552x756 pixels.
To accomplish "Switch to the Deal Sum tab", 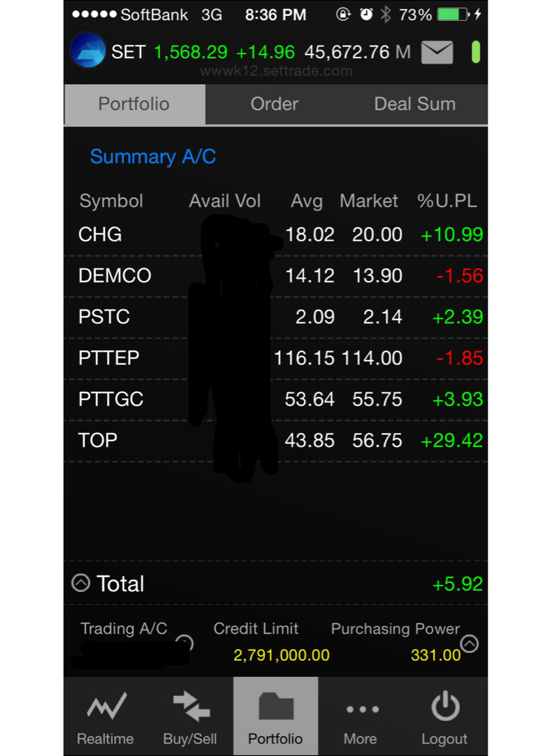I will click(x=415, y=104).
